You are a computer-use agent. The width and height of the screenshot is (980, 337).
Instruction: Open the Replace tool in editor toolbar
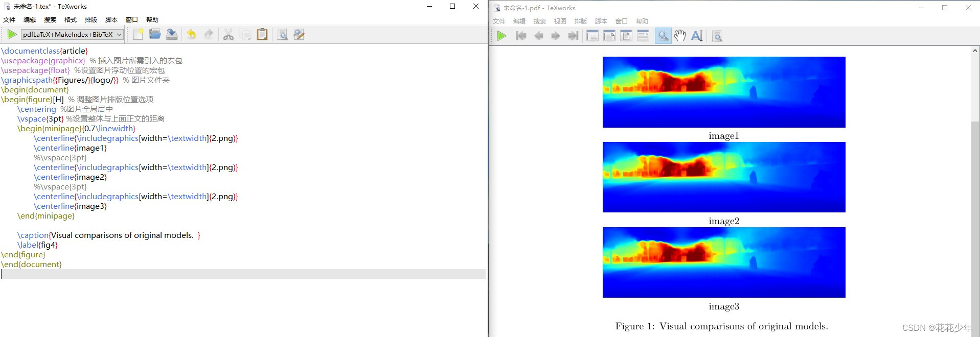[299, 35]
